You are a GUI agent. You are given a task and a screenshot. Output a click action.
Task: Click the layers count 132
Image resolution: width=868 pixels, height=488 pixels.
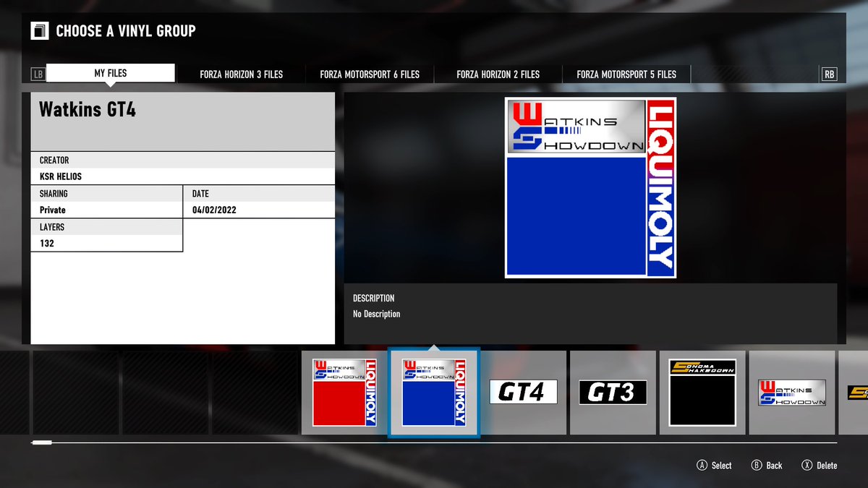(47, 244)
